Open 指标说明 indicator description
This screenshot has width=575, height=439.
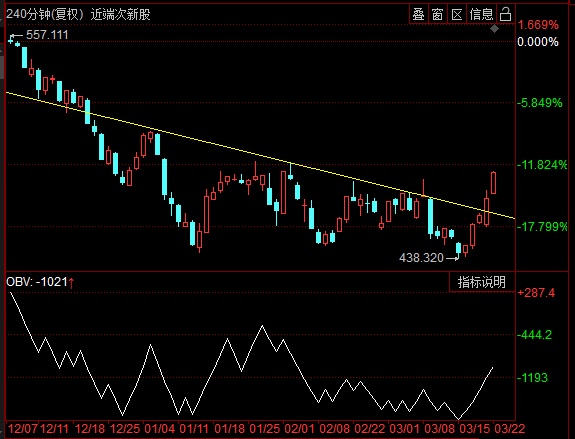pyautogui.click(x=481, y=282)
